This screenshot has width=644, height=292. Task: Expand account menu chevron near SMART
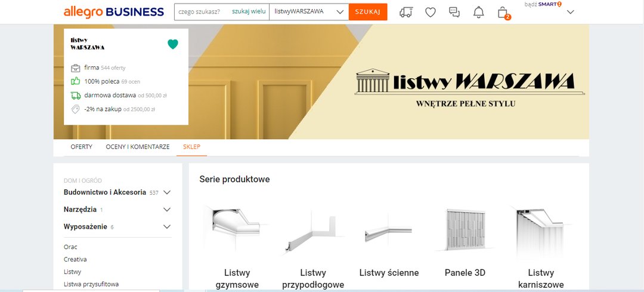tap(570, 13)
